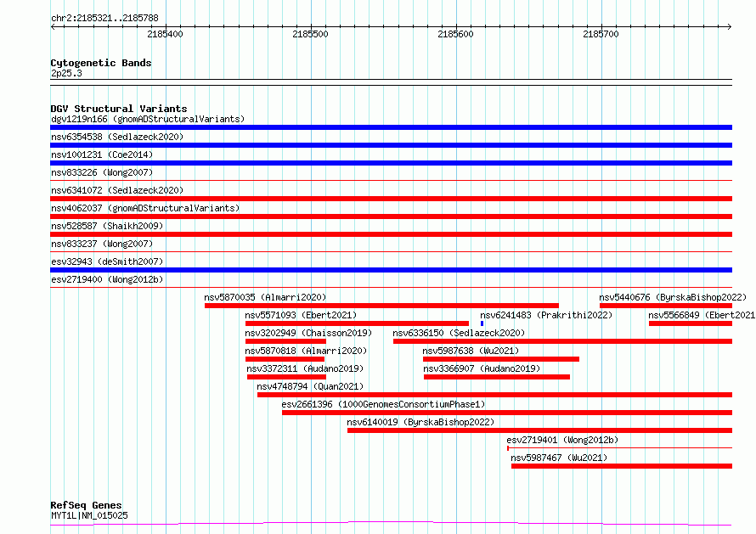Select variant esv2719401 (Wong2012b) label
The image size is (756, 534).
pos(562,440)
